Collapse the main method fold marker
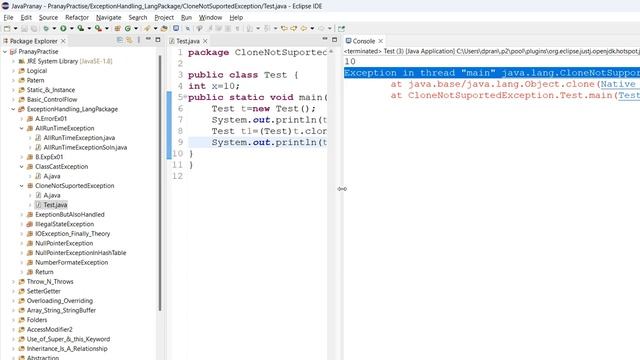The height and width of the screenshot is (360, 640). [x=185, y=97]
